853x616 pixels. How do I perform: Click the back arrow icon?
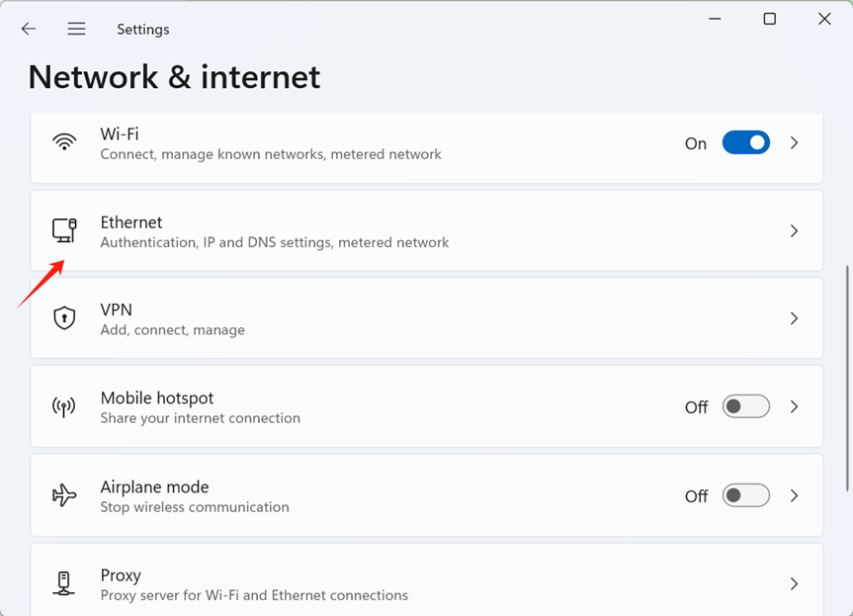pyautogui.click(x=29, y=29)
